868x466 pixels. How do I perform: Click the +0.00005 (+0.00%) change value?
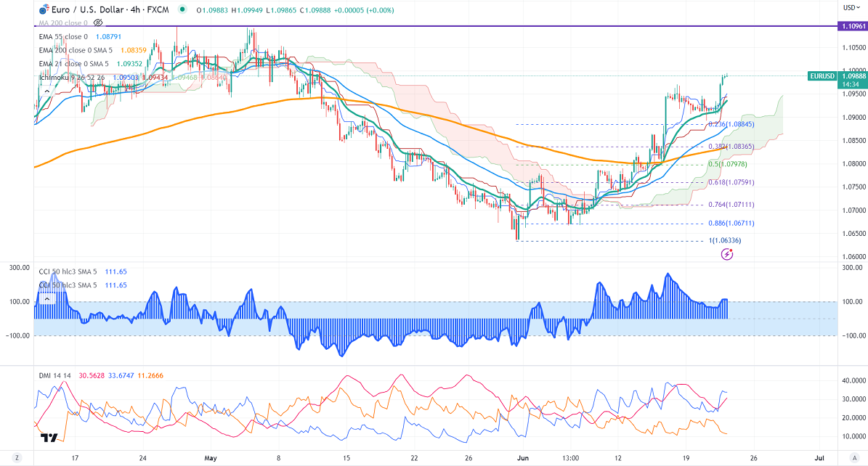tap(364, 10)
